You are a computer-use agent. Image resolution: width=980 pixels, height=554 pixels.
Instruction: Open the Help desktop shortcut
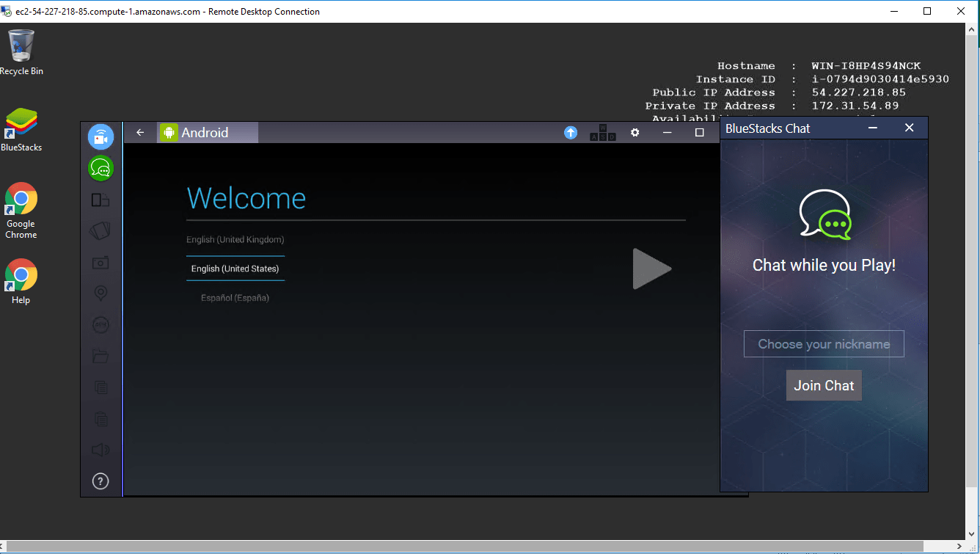click(21, 281)
